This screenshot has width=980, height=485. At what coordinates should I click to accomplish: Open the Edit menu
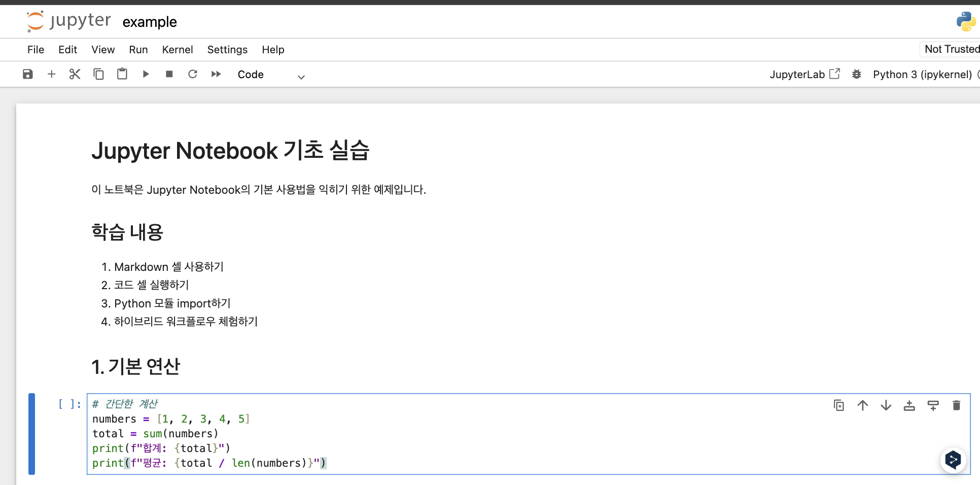click(x=67, y=50)
